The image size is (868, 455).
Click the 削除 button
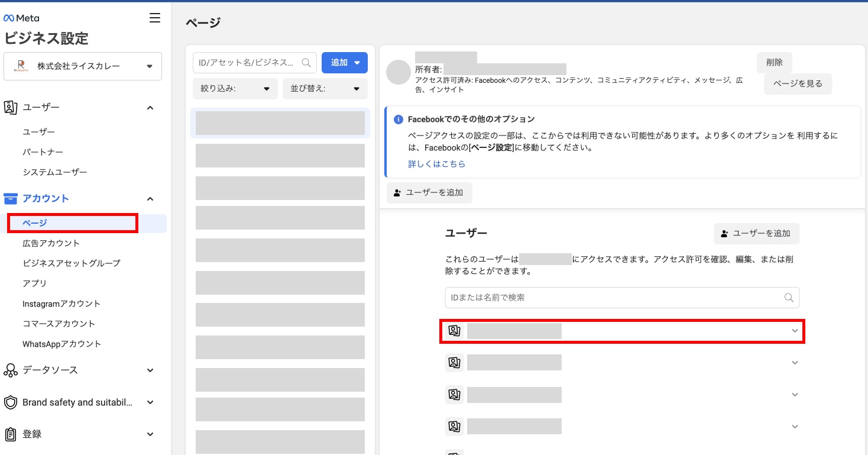[774, 63]
